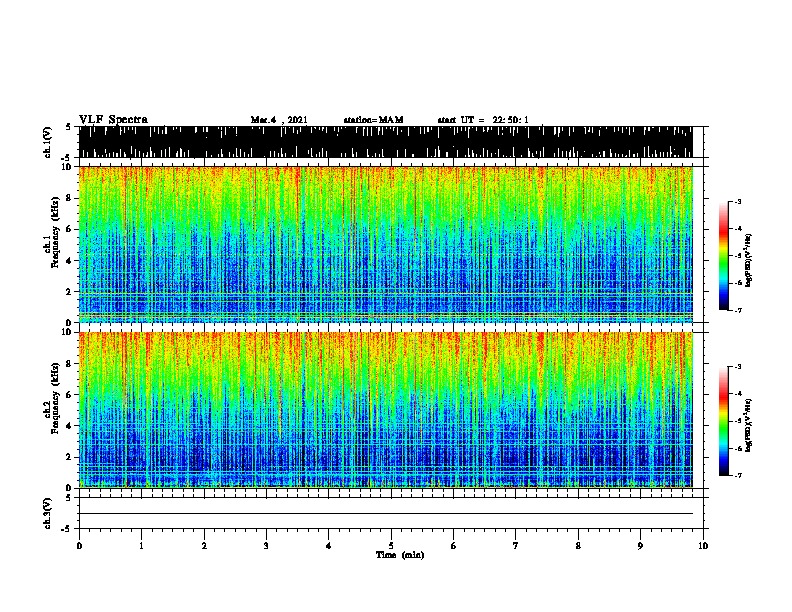Click the ch.2 spectrogram color scale bar
792x612 pixels.
pyautogui.click(x=724, y=421)
